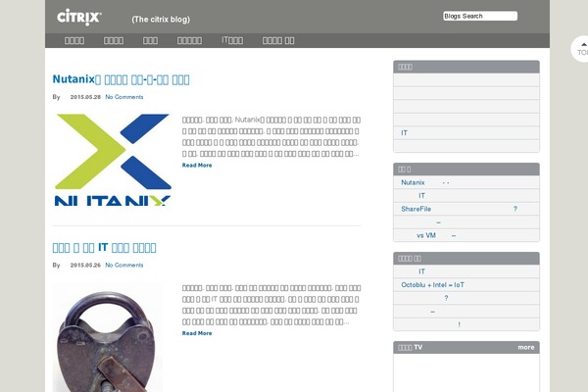Image resolution: width=588 pixels, height=392 pixels.
Task: Click the 2015.05.26 post date
Action: pos(85,265)
